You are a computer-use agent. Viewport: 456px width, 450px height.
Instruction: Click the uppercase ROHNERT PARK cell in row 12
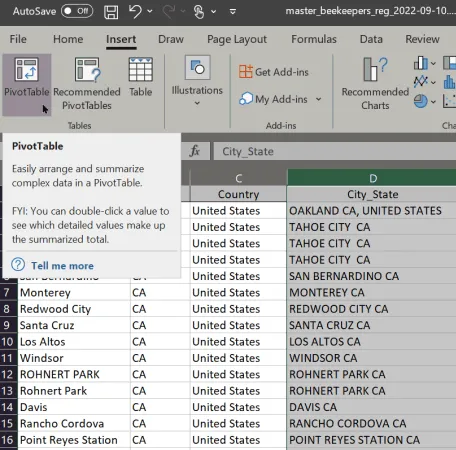[74, 374]
